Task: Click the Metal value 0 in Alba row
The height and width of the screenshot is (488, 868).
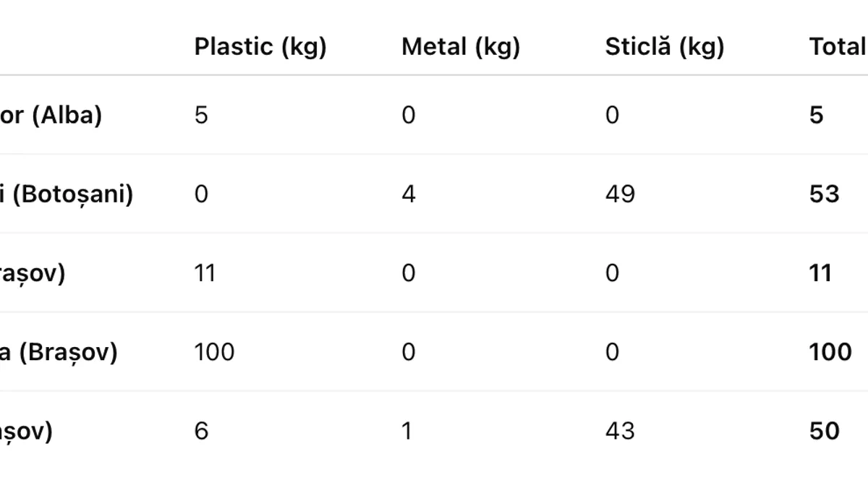Action: click(409, 115)
